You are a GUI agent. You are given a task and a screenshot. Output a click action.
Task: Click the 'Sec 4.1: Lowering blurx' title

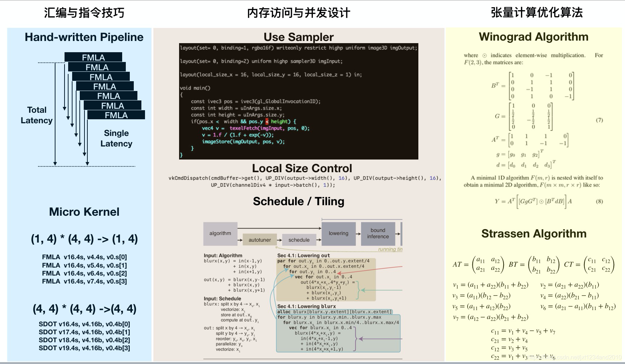pyautogui.click(x=306, y=306)
